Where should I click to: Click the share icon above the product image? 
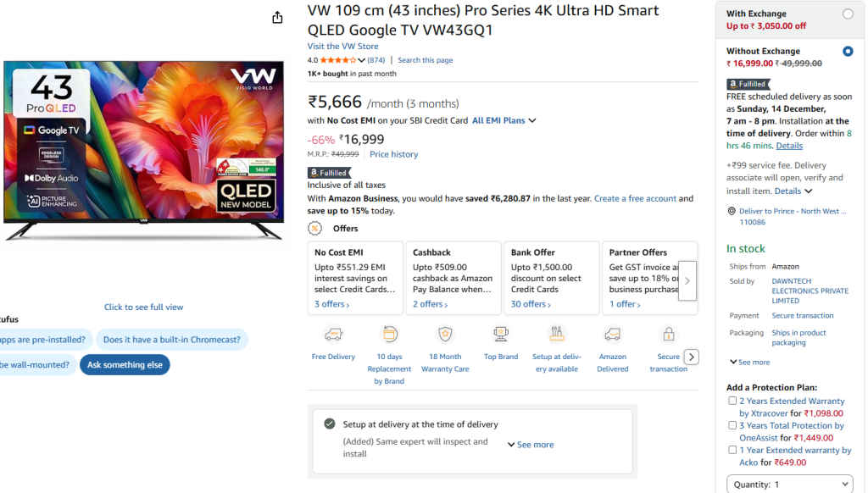click(x=277, y=17)
